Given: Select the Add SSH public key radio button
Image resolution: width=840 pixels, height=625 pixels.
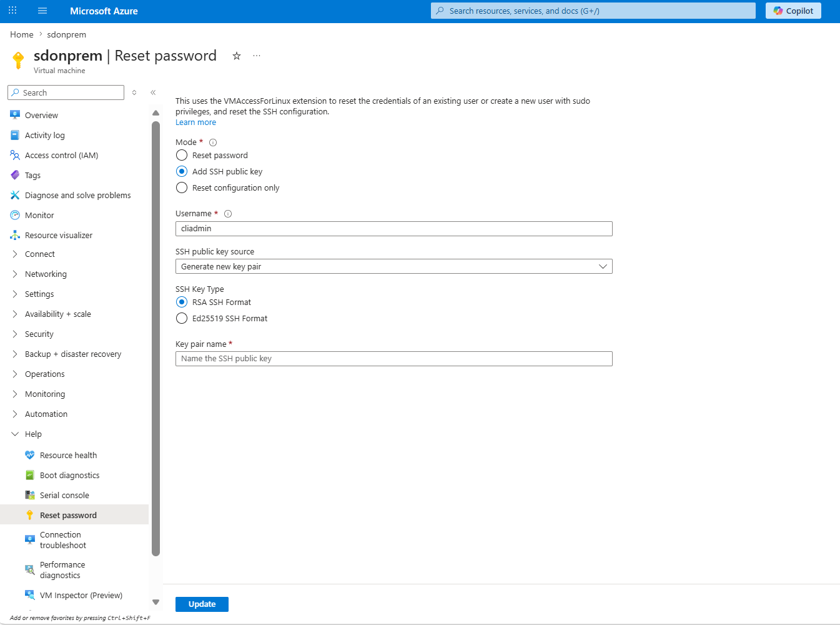Looking at the screenshot, I should (x=182, y=171).
